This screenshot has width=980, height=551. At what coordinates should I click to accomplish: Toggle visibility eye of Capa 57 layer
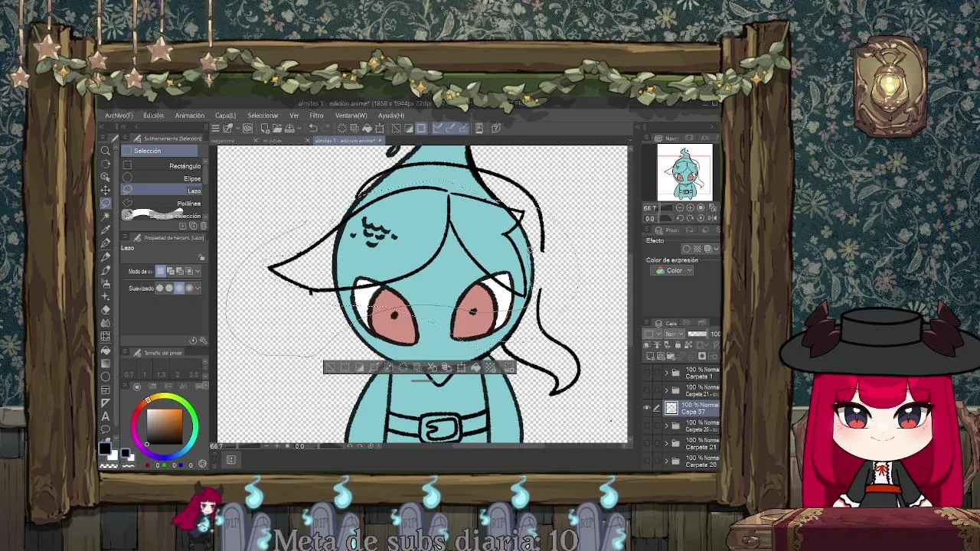point(646,408)
